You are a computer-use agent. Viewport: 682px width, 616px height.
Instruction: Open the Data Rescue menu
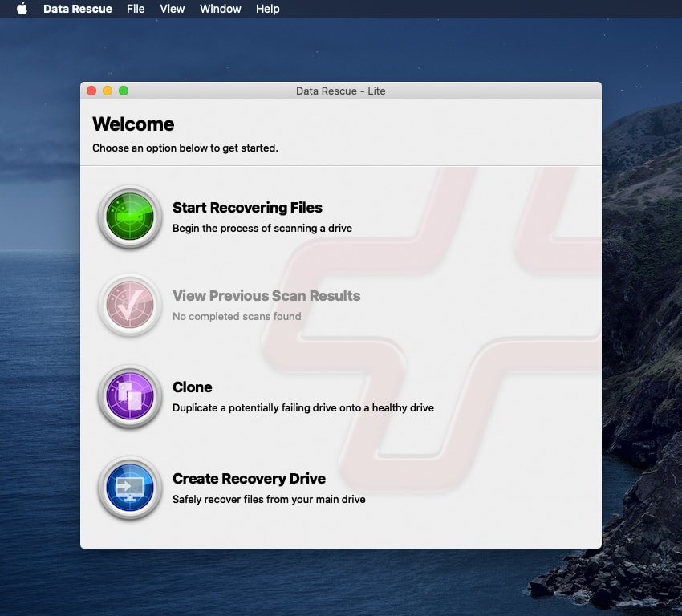(78, 9)
